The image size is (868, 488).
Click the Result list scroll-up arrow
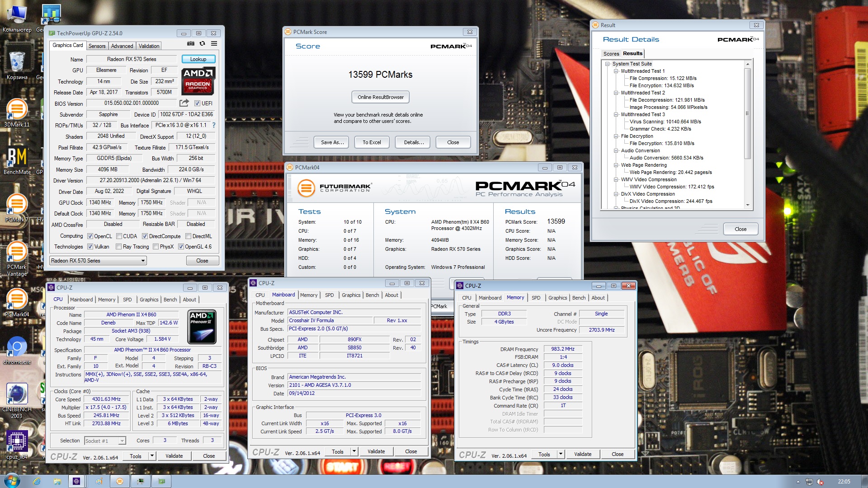tap(747, 64)
